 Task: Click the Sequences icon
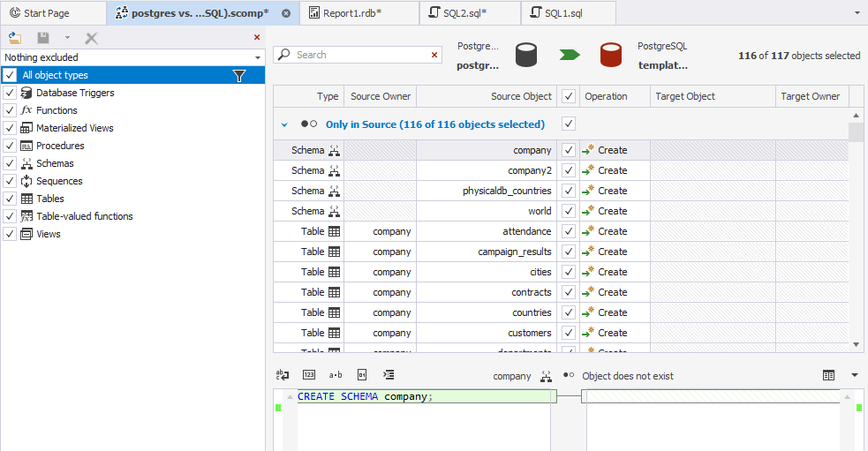point(26,181)
